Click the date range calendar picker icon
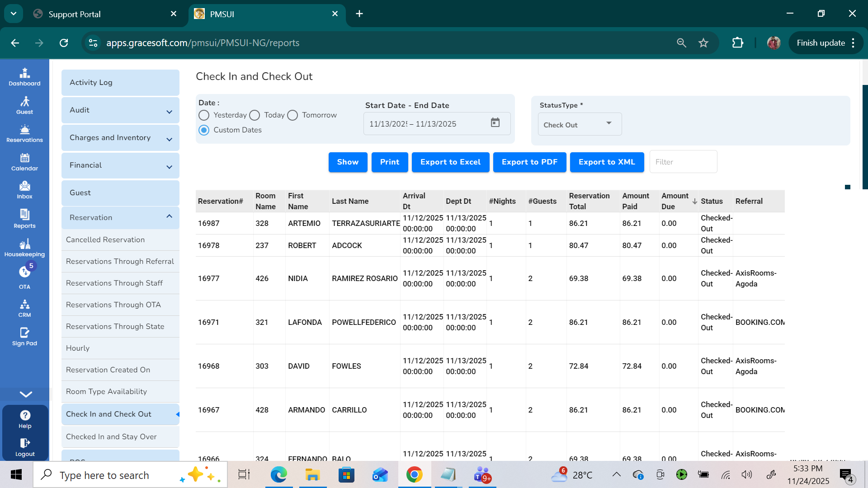Viewport: 868px width, 488px height. pos(495,123)
